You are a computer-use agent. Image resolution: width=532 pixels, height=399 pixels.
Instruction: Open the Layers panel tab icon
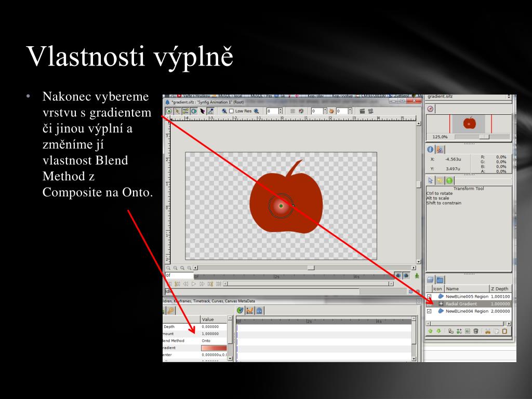tap(430, 280)
